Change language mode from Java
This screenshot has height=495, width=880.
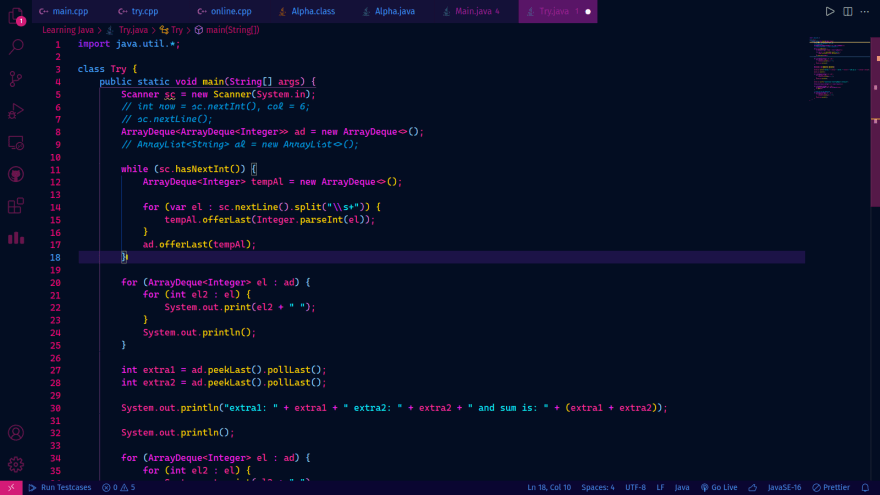pyautogui.click(x=682, y=488)
